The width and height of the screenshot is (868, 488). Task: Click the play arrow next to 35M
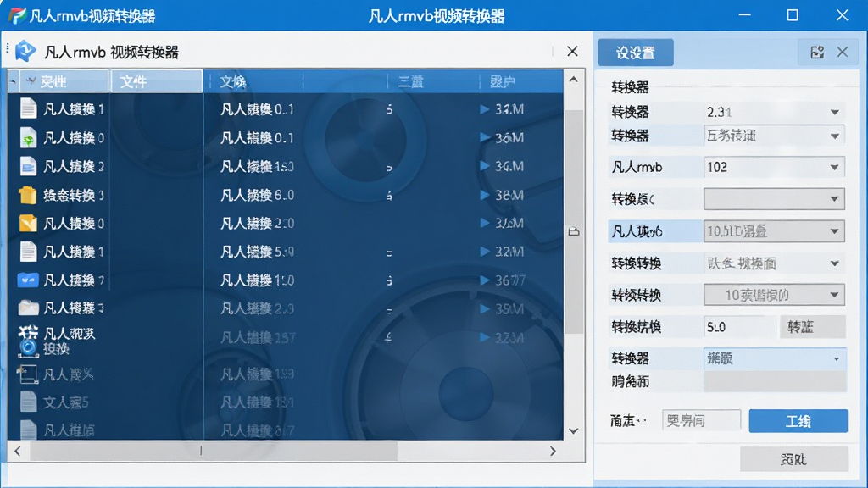(x=484, y=308)
